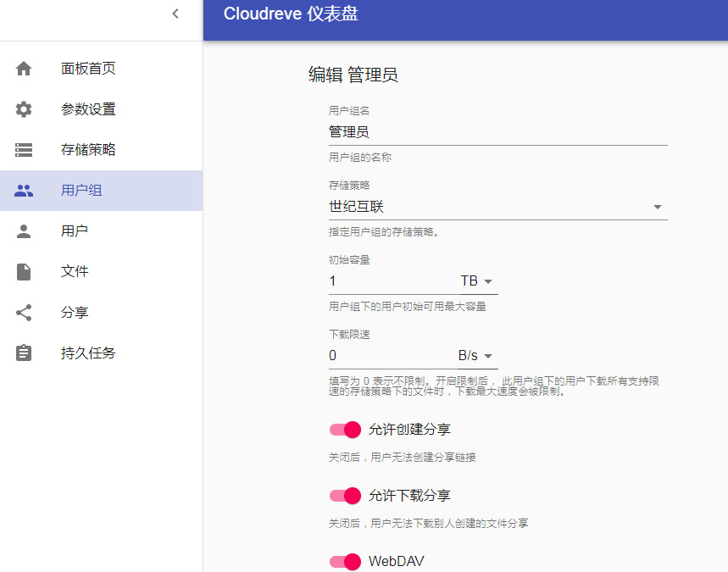Click the share icon for 分享
The image size is (728, 572).
(24, 313)
